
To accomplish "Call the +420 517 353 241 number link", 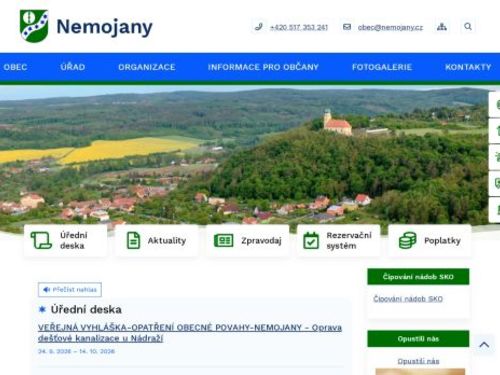I will coord(299,27).
